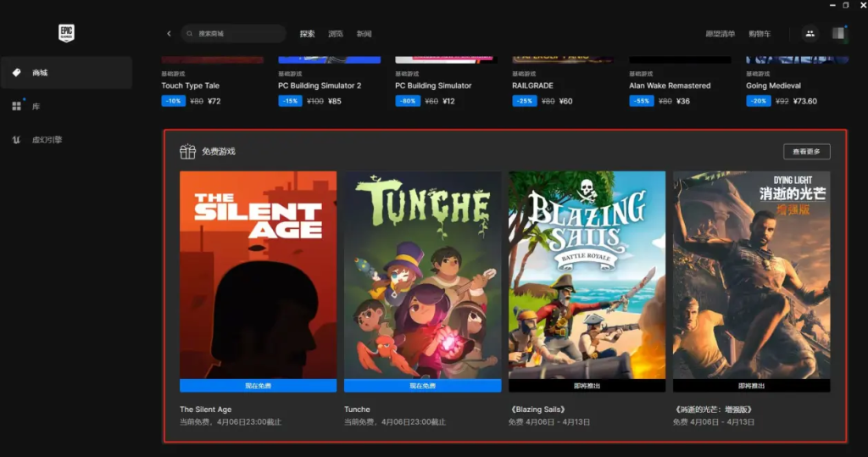This screenshot has width=868, height=457.
Task: Click the 《Blazing Sails》 title text
Action: pyautogui.click(x=538, y=410)
